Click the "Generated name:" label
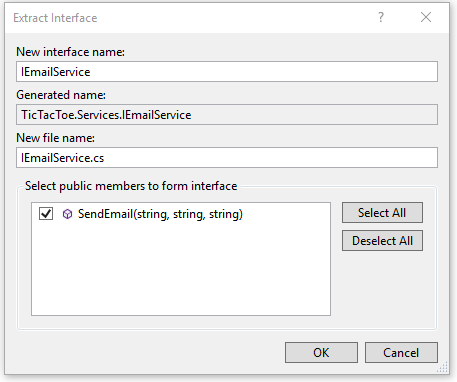 coord(61,95)
